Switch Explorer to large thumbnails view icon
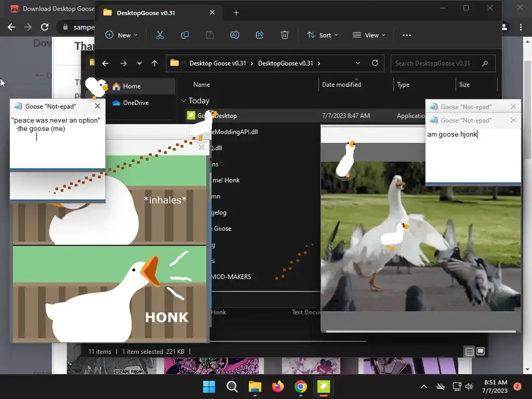Screen dimensions: 532x399 tap(481, 351)
